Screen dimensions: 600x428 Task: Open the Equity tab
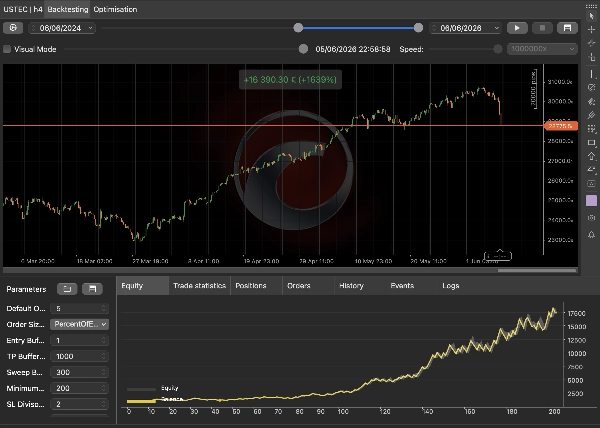tap(142, 286)
